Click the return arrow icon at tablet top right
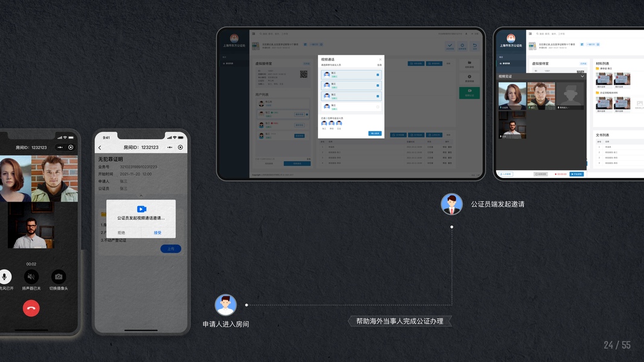The height and width of the screenshot is (362, 644). [x=475, y=46]
